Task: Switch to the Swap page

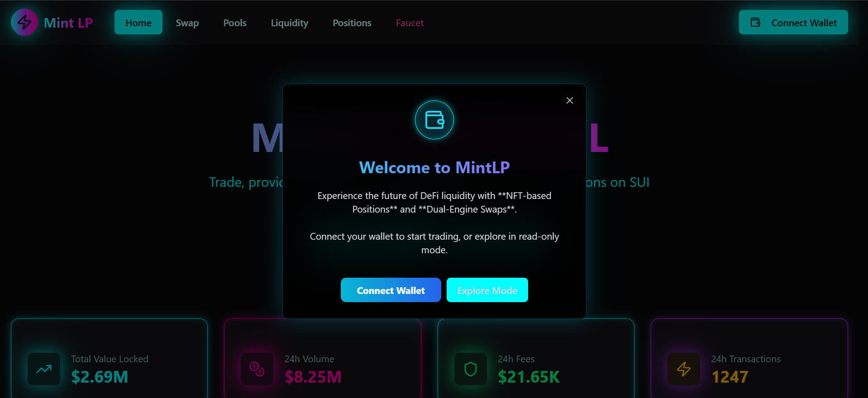Action: (187, 23)
